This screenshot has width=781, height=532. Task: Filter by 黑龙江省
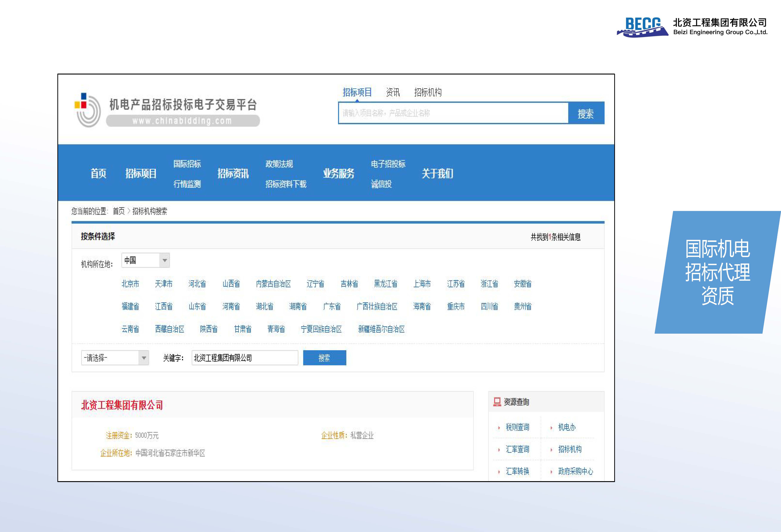click(x=385, y=284)
